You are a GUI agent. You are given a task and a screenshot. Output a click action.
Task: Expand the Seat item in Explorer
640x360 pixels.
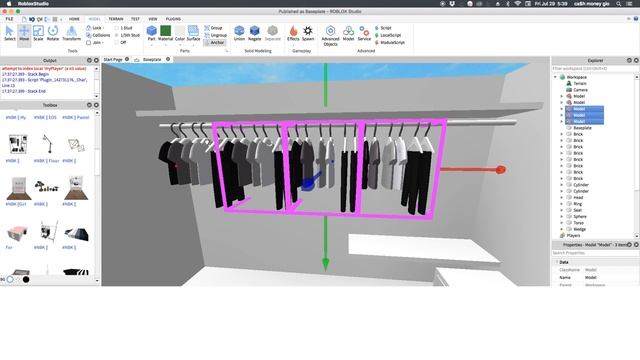(x=562, y=210)
